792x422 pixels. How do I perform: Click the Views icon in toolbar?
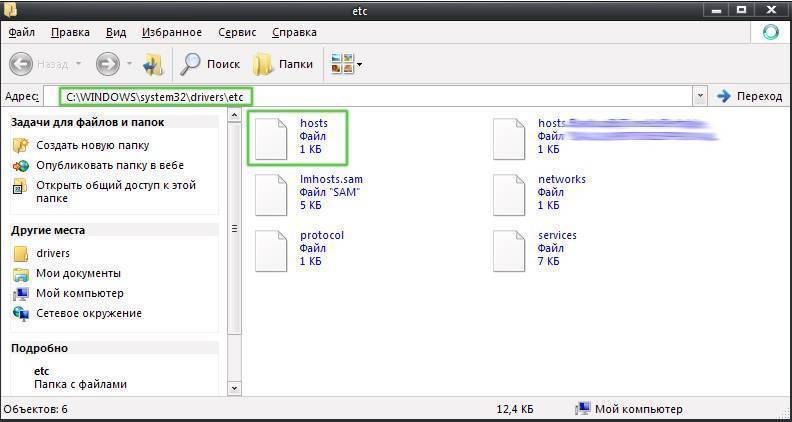click(x=342, y=64)
